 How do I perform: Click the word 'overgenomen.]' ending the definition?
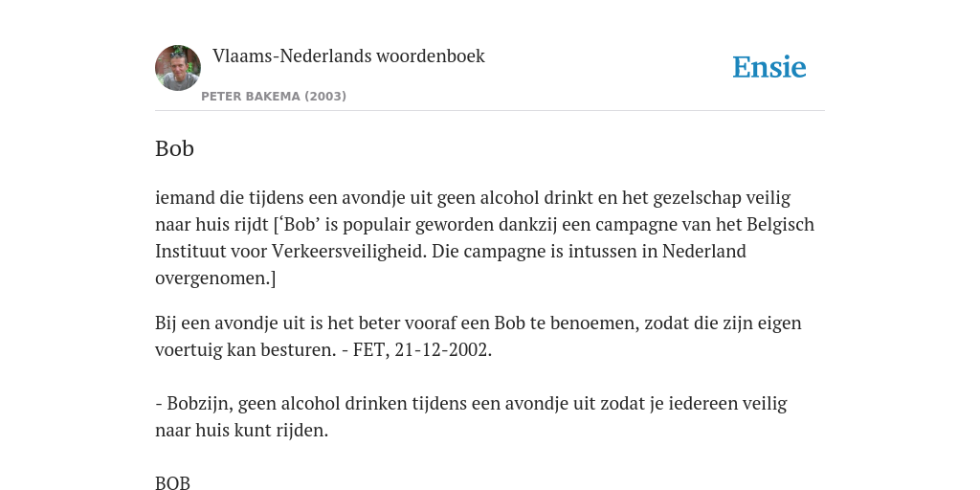[x=215, y=278]
